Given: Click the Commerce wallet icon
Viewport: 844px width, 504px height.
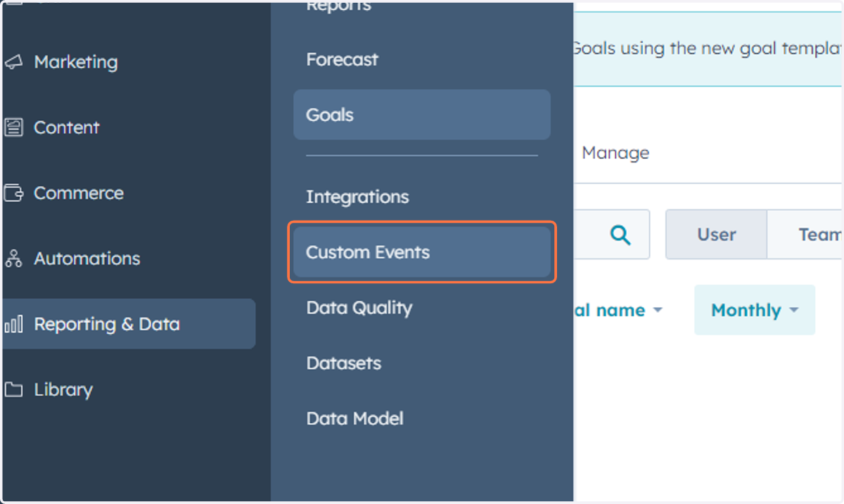Looking at the screenshot, I should pyautogui.click(x=13, y=193).
